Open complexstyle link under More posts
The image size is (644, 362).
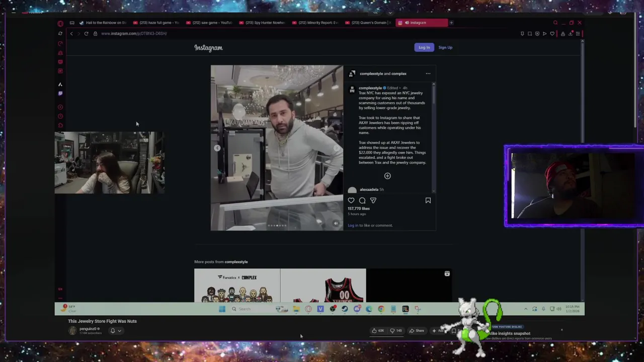pyautogui.click(x=236, y=262)
